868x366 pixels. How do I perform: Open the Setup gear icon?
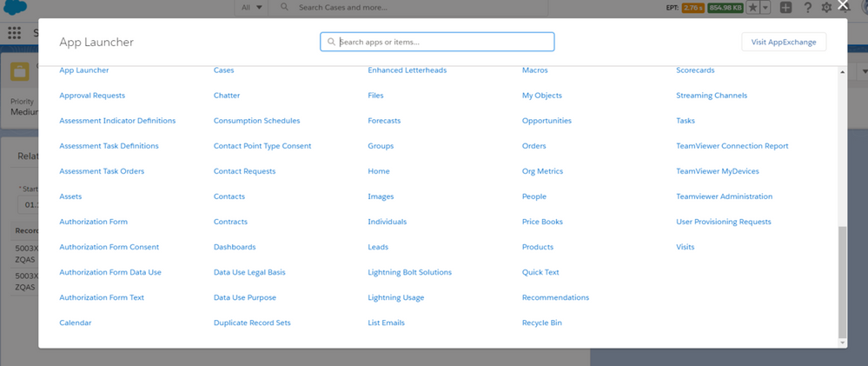(x=826, y=8)
